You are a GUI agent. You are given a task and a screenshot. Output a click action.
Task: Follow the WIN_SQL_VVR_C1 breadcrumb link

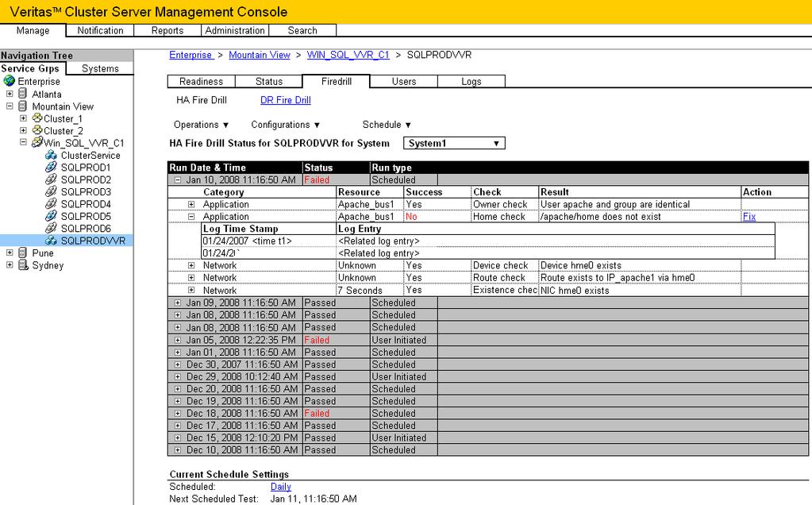click(x=348, y=55)
